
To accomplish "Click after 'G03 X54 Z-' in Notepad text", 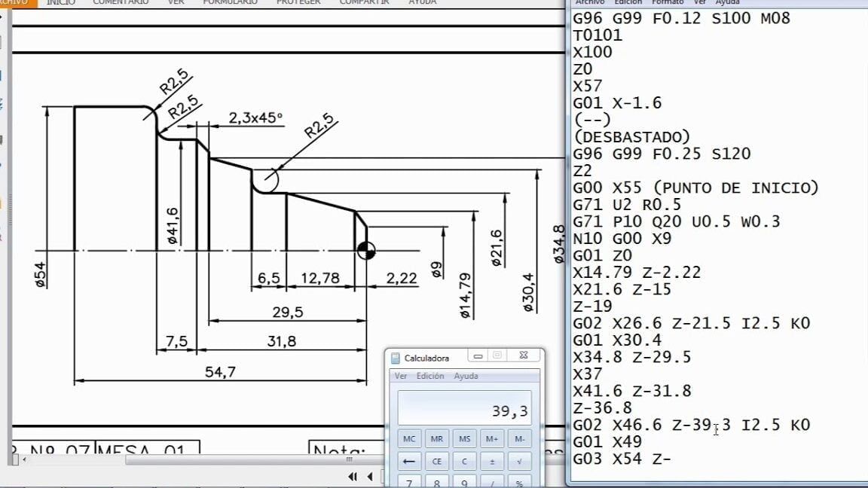I will pyautogui.click(x=672, y=459).
